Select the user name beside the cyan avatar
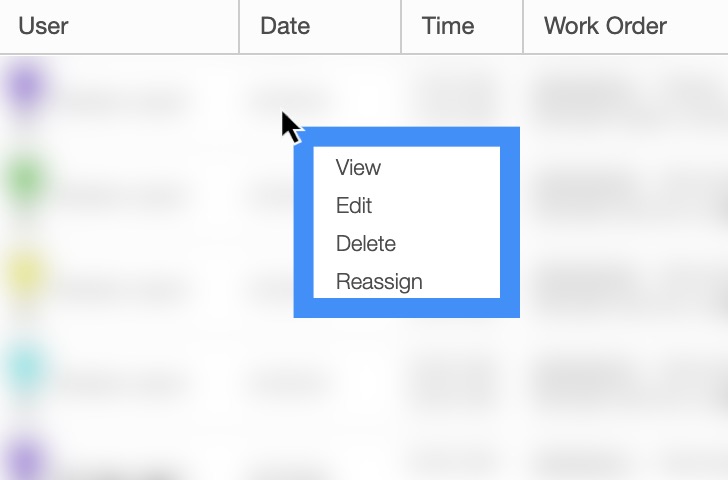Screen dimensions: 728x480 tap(122, 381)
